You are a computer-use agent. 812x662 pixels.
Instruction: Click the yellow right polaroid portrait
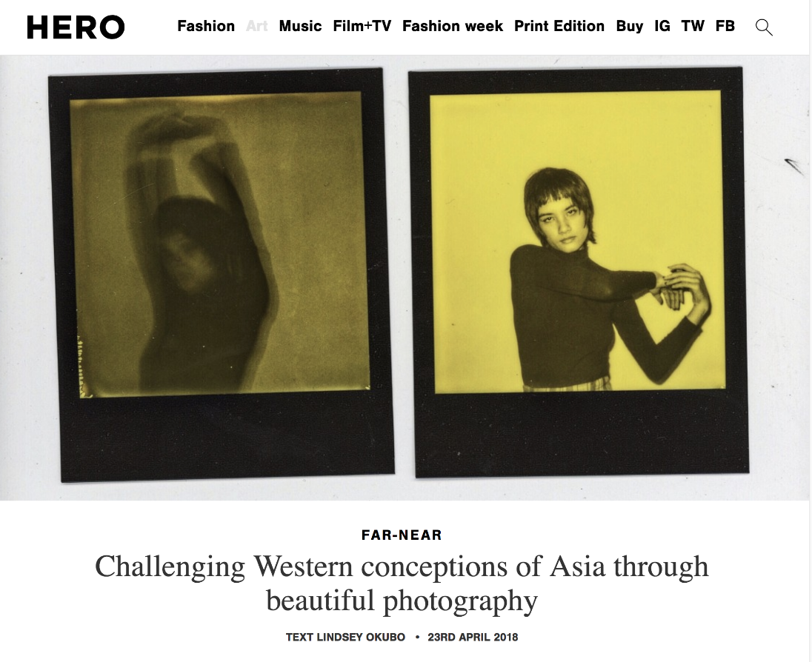[x=577, y=241]
